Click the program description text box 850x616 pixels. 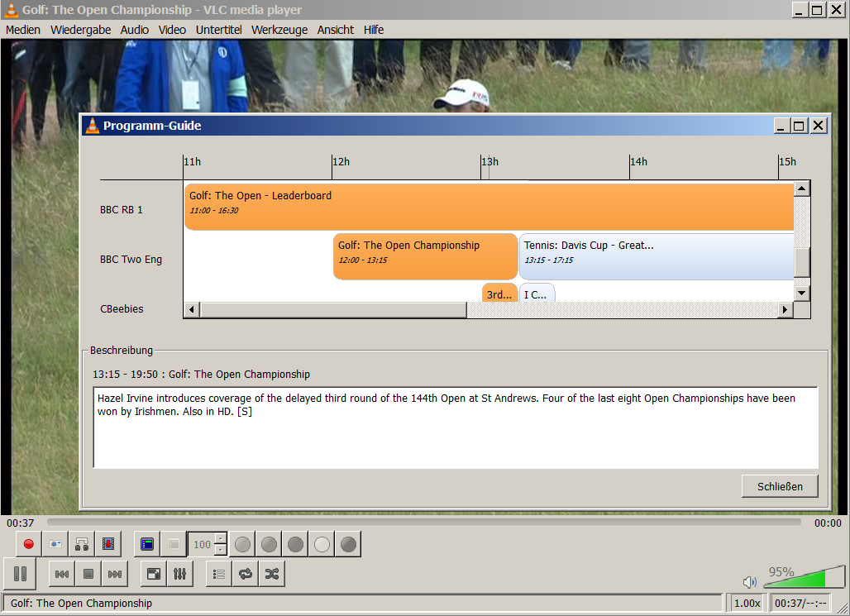[x=456, y=427]
